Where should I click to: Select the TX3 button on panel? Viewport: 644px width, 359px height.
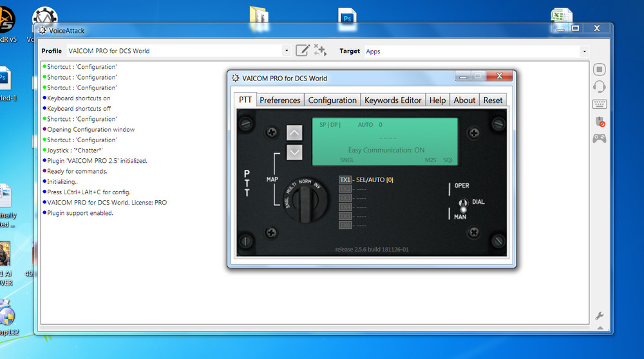pos(345,198)
